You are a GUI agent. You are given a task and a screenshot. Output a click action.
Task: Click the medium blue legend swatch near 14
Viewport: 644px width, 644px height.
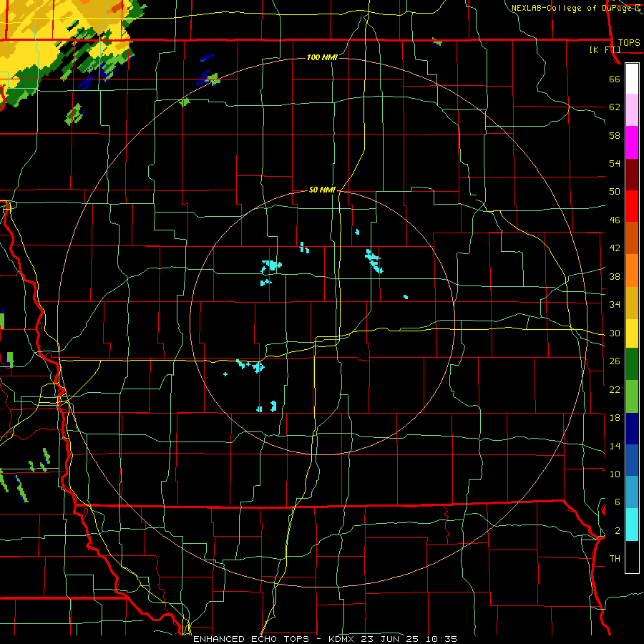coord(632,460)
